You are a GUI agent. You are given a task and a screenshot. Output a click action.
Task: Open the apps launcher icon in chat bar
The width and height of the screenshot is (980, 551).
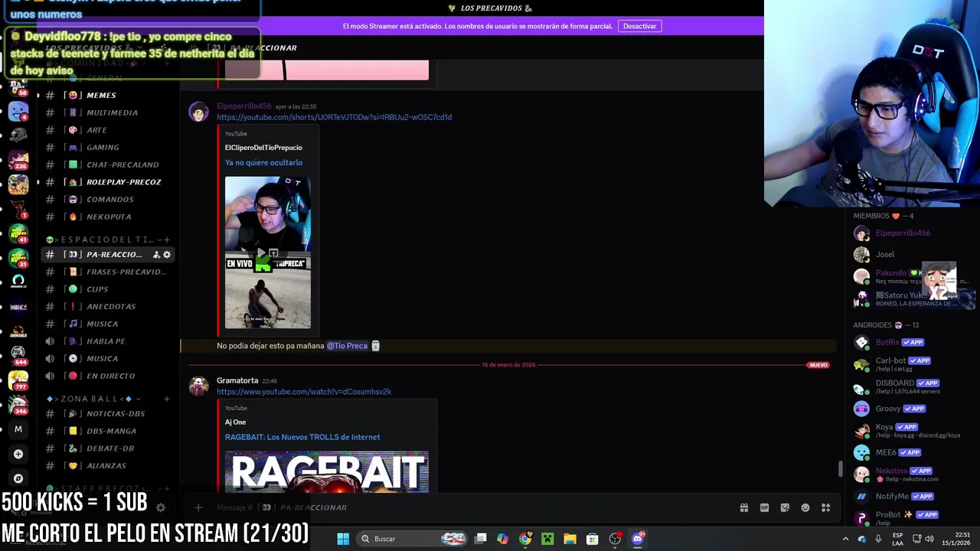(x=825, y=507)
